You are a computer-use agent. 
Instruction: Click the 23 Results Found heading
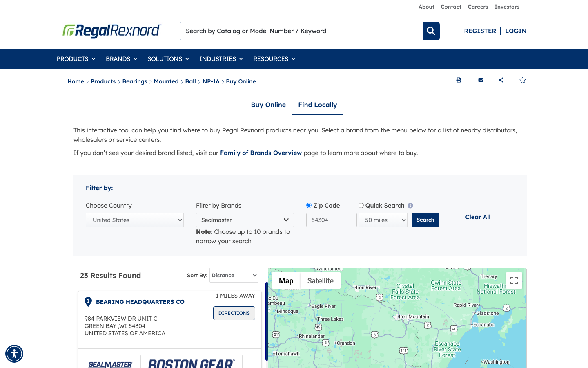(110, 276)
